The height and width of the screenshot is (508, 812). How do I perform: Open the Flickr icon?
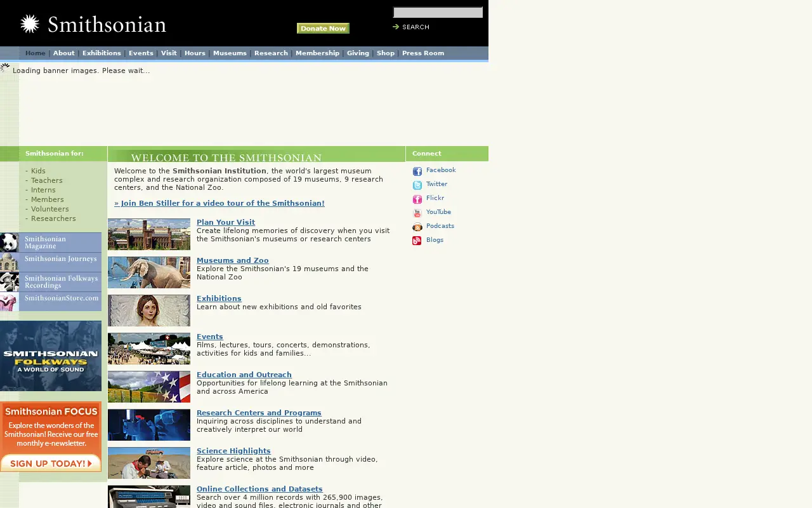417,199
